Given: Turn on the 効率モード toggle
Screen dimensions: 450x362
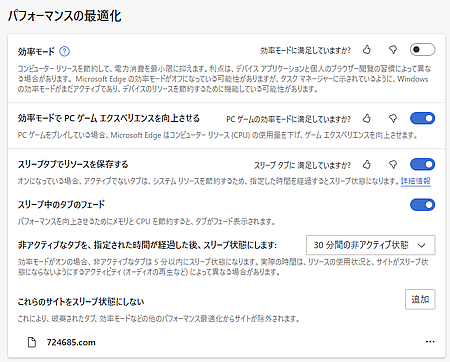Looking at the screenshot, I should 422,50.
